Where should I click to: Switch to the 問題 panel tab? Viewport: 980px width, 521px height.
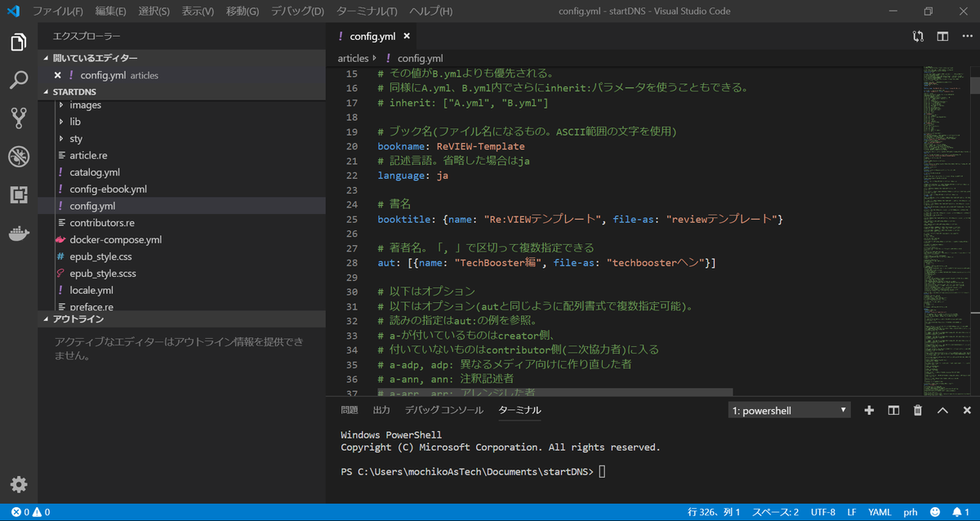[350, 410]
